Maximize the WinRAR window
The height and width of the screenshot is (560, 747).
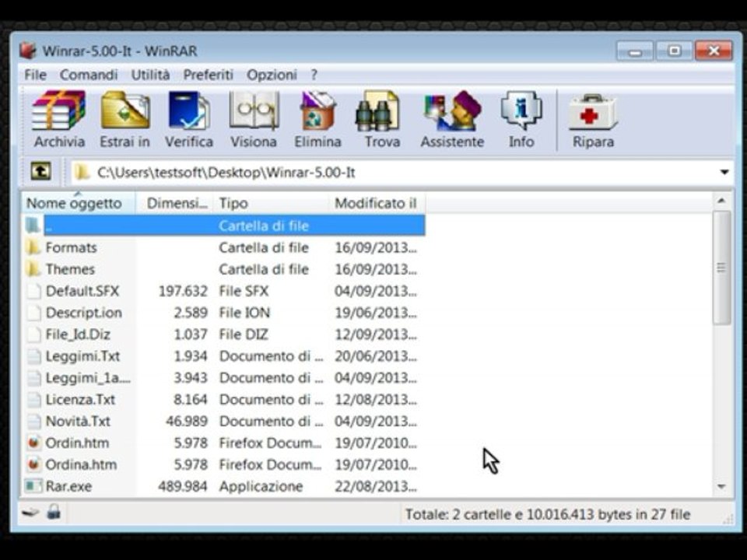(674, 51)
